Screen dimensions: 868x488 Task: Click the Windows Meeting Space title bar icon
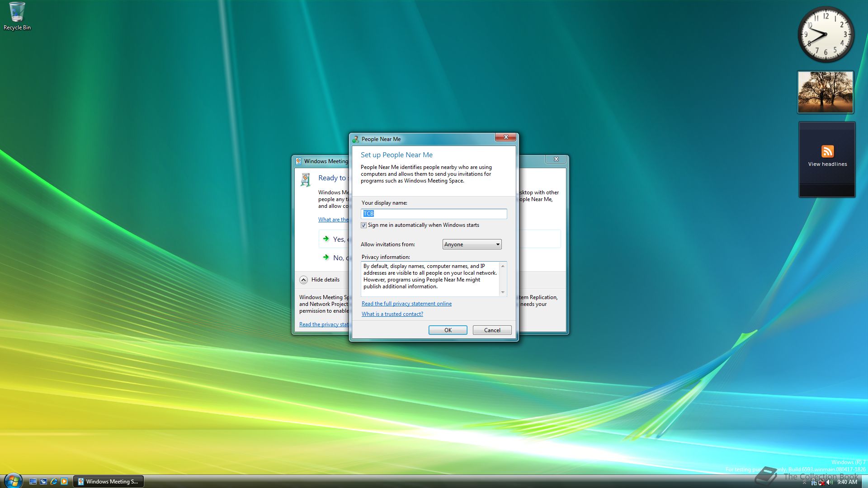[x=298, y=161]
